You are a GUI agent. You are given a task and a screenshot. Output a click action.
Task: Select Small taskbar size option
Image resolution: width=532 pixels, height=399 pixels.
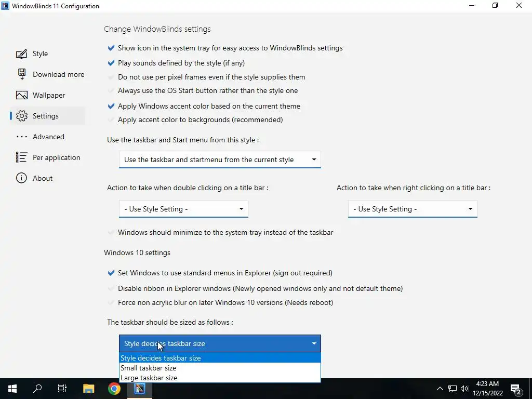click(220, 368)
